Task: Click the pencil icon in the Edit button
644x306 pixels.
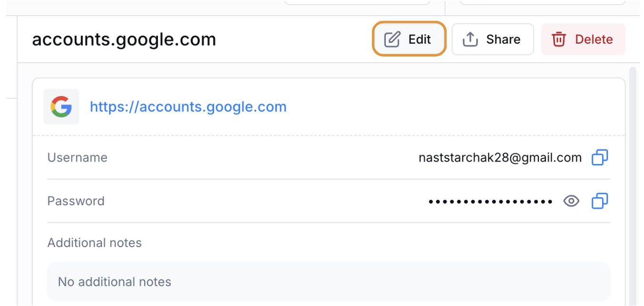Action: (392, 39)
